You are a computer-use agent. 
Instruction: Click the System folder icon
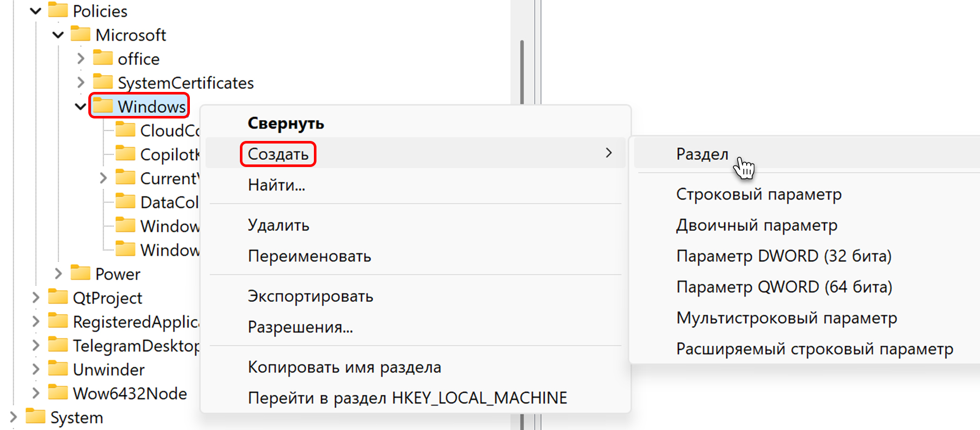[x=36, y=417]
